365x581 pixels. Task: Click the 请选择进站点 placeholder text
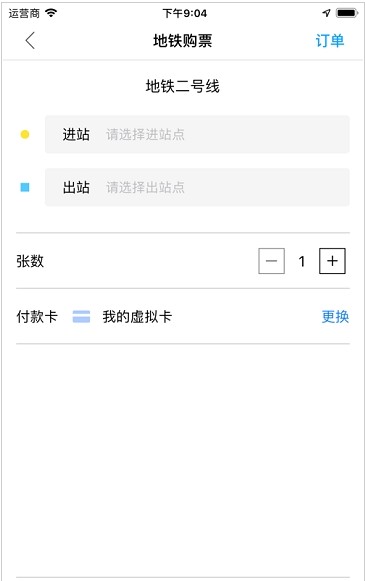click(x=145, y=134)
